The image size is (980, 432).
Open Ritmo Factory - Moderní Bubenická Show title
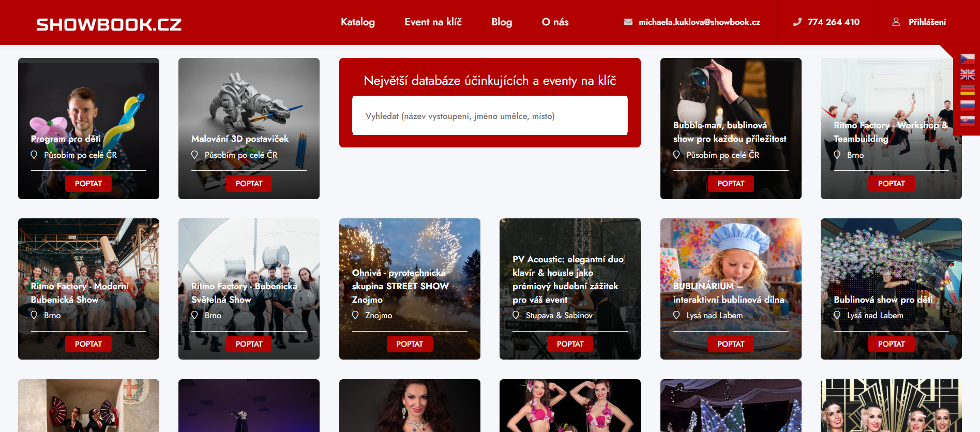click(x=80, y=293)
